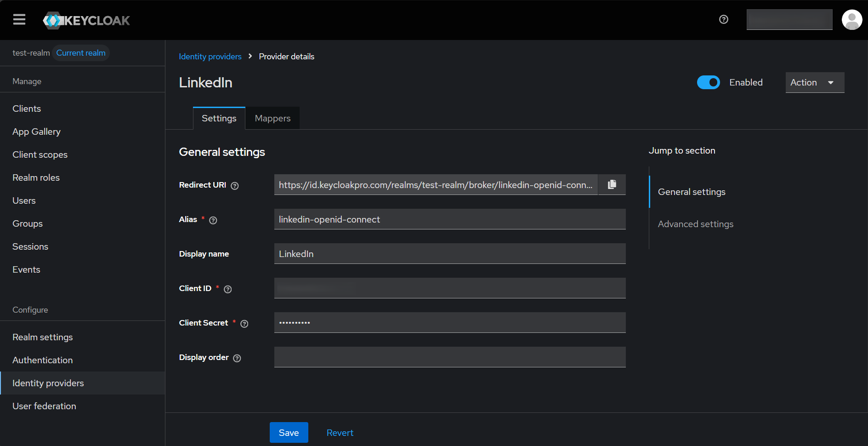The image size is (868, 446).
Task: Open the user avatar menu
Action: [852, 20]
